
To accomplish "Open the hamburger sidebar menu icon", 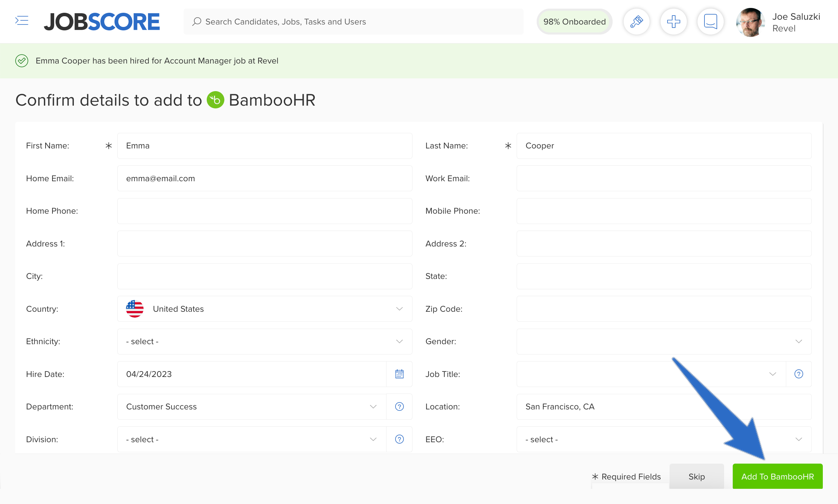I will point(22,21).
